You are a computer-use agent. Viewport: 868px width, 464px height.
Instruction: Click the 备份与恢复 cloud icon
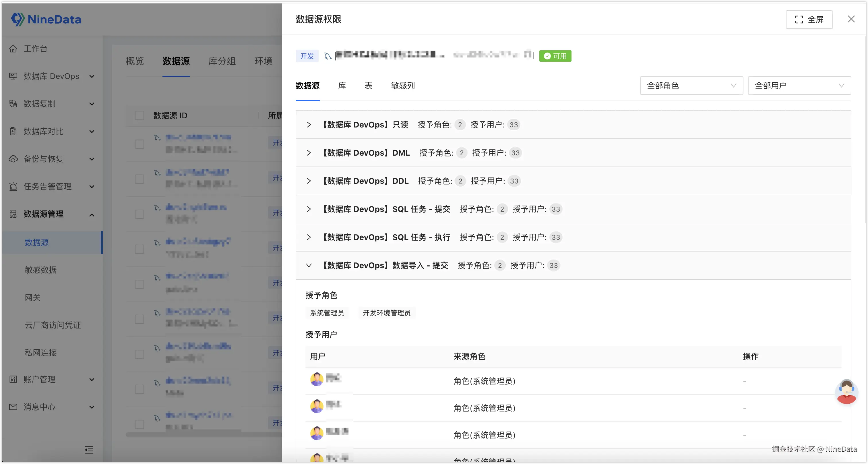(x=13, y=159)
